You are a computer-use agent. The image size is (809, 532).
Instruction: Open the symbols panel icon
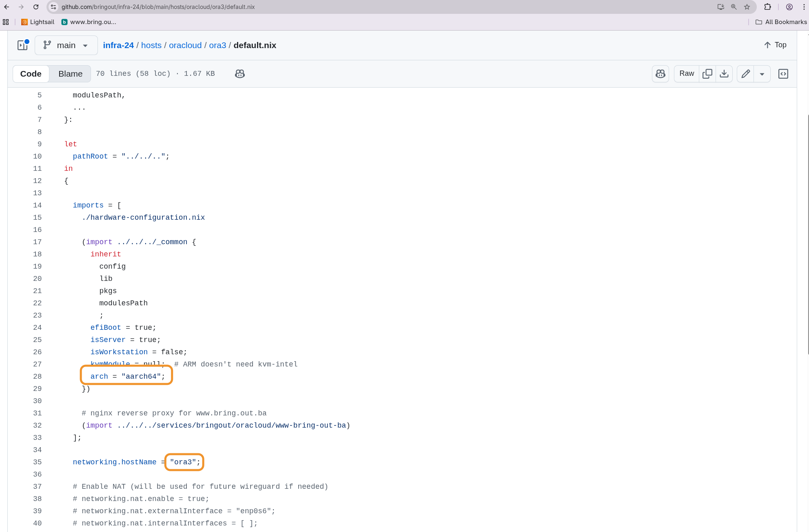coord(783,74)
